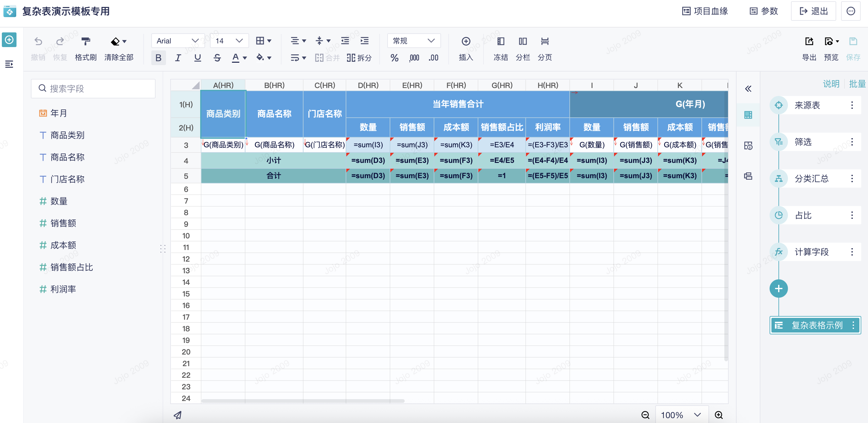Click the Split cells (拆分) icon
The image size is (868, 423).
point(351,58)
